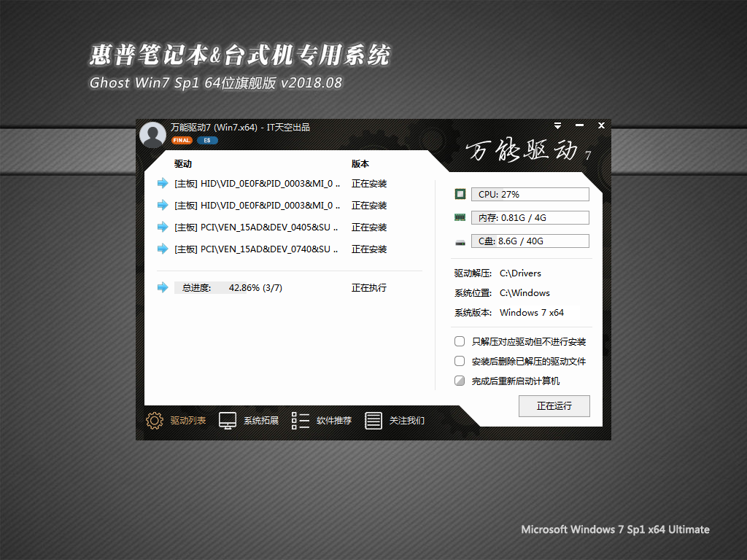Screen dimensions: 747x560
Task: Select the PCI\VEN_15AD&DEV_0405&SU driver entry
Action: coord(256,227)
